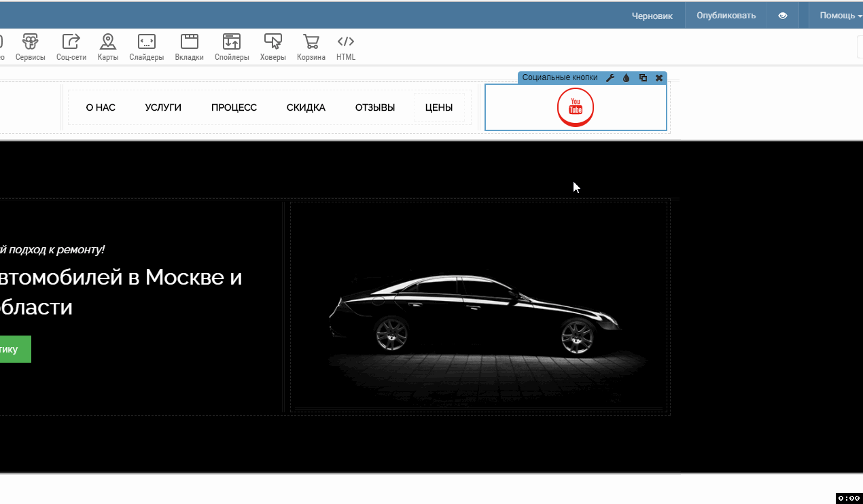Select the Карты map widget
Screen dimensions: 863x504
[x=107, y=48]
